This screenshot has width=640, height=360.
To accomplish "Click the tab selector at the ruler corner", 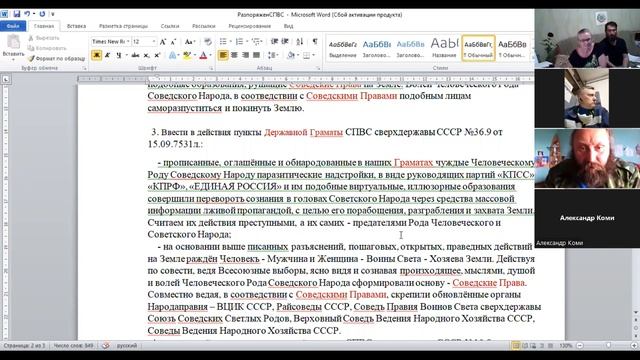I will click(6, 79).
